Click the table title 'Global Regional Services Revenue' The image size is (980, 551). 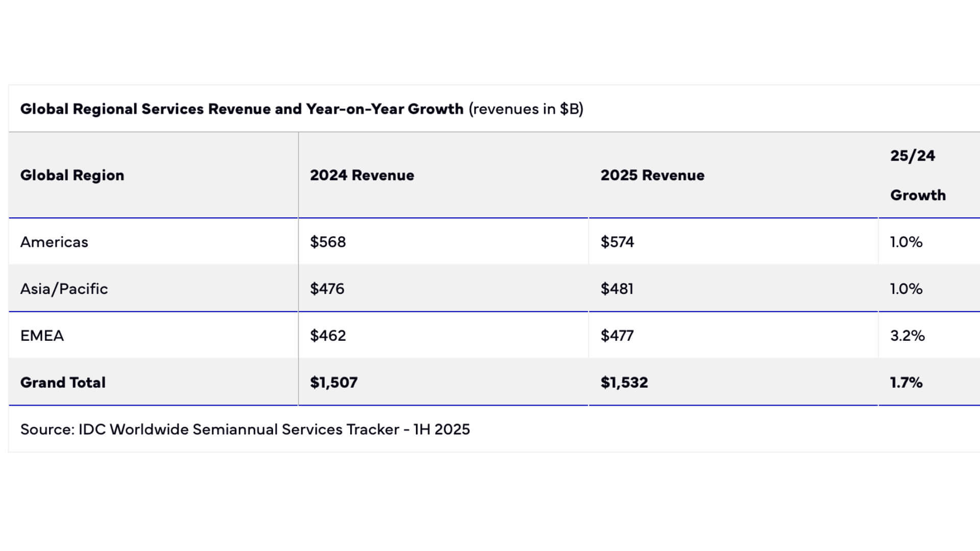click(241, 109)
